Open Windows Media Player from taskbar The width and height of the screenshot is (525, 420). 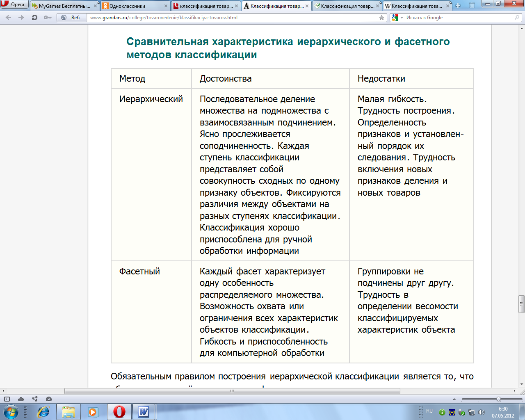click(x=94, y=412)
